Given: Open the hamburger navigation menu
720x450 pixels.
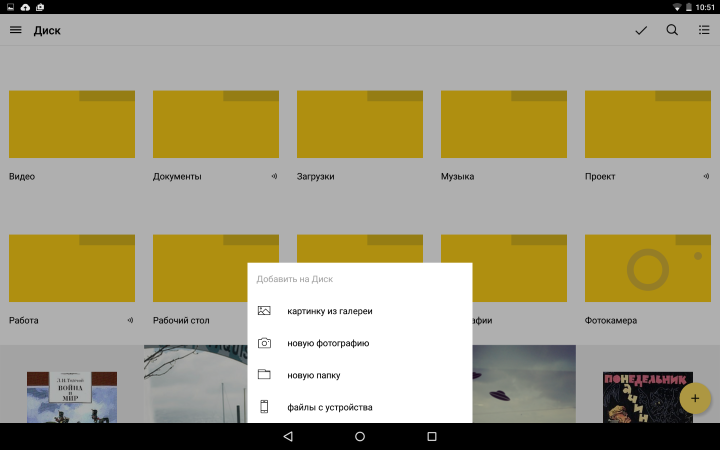Looking at the screenshot, I should click(x=16, y=30).
